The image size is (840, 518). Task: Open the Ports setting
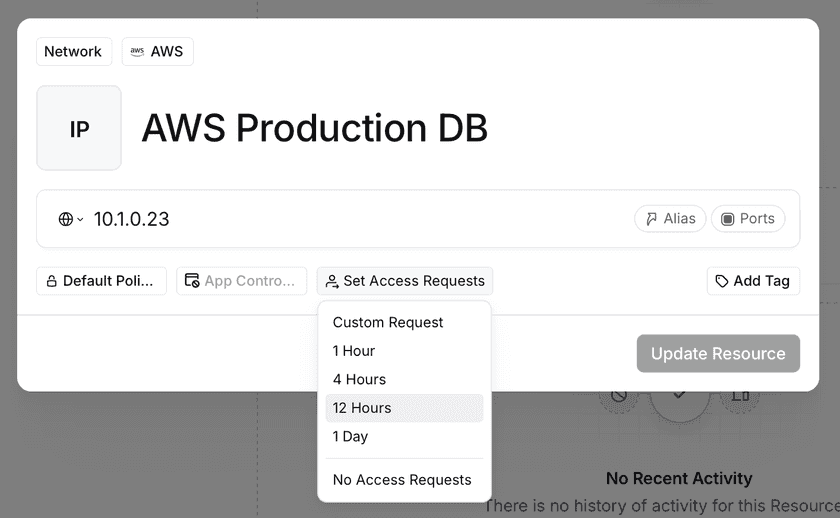coord(747,219)
